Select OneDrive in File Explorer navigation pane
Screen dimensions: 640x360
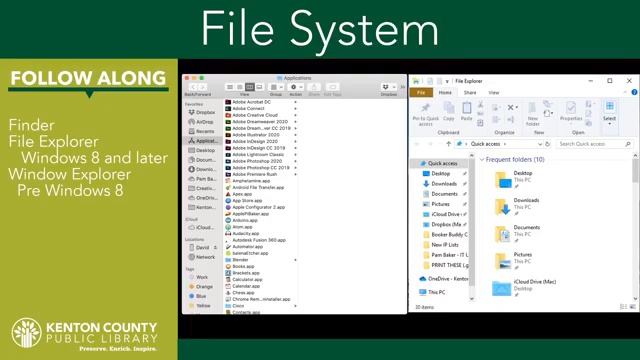(443, 279)
